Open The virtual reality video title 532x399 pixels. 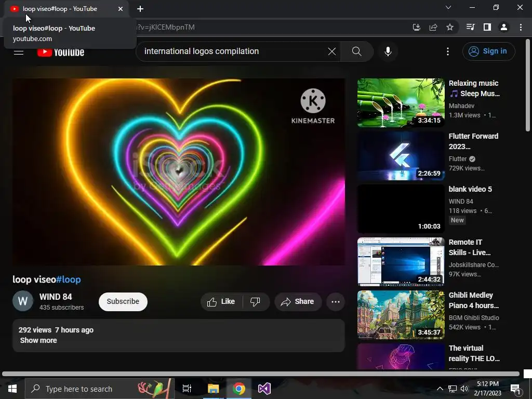click(x=474, y=353)
